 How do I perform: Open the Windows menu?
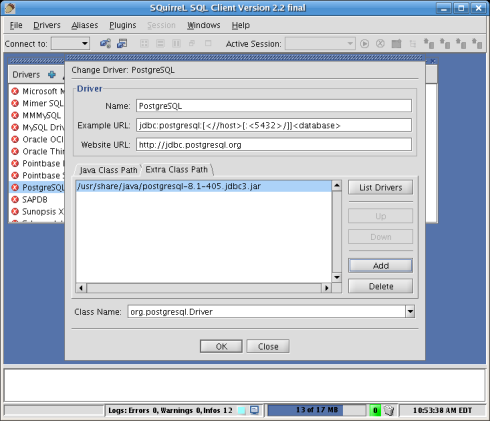(204, 25)
